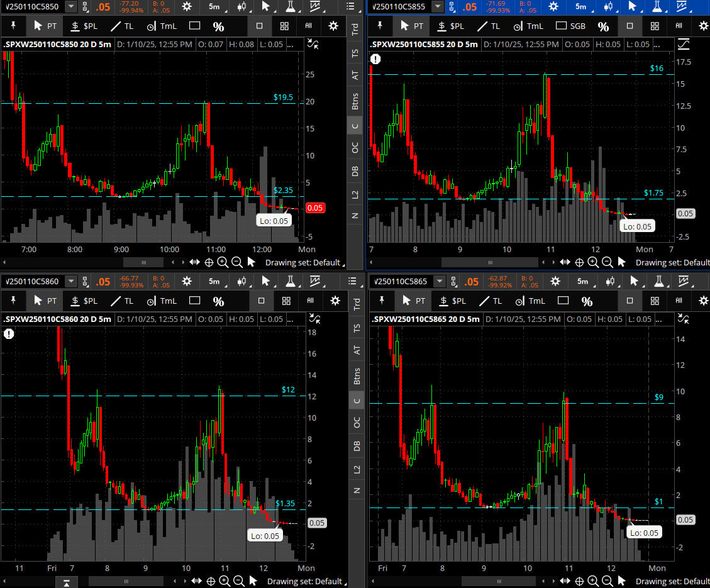This screenshot has height=588, width=710.
Task: Toggle the All drawings button in C5865 toolbar
Action: (x=679, y=301)
